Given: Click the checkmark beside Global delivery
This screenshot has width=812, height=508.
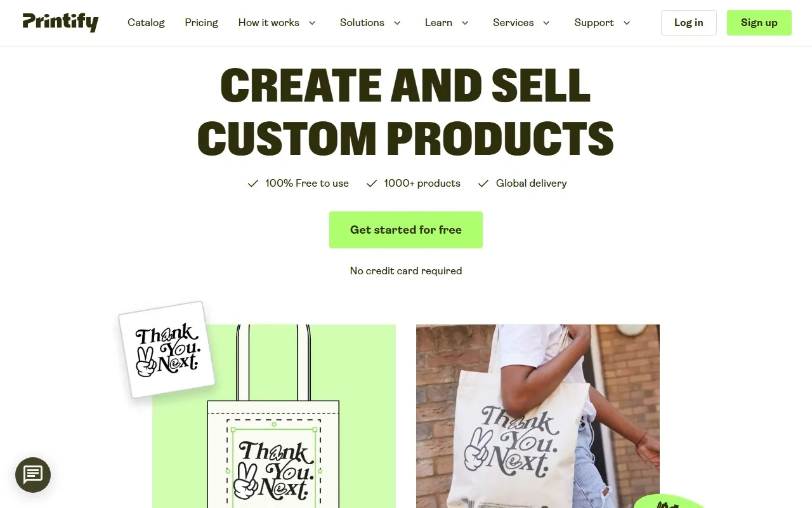Looking at the screenshot, I should [483, 184].
